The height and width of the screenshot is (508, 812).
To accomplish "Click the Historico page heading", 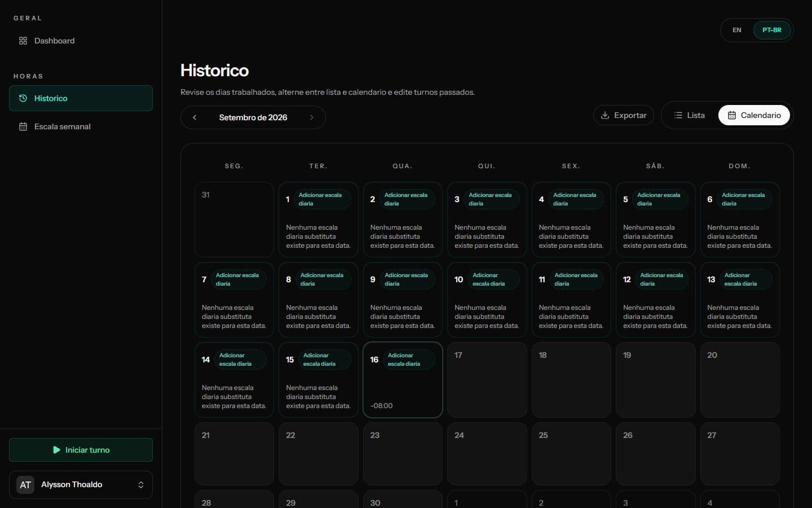I will [x=214, y=70].
